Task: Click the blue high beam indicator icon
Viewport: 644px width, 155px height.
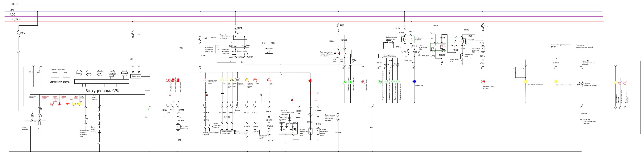Action: tap(414, 82)
